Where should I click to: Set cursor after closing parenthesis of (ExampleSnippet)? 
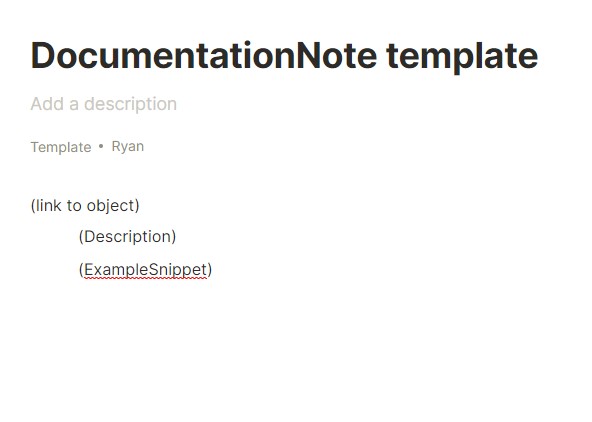212,270
